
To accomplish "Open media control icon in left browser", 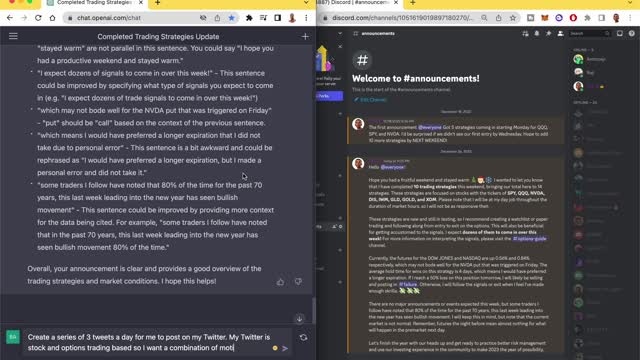I will pos(263,18).
